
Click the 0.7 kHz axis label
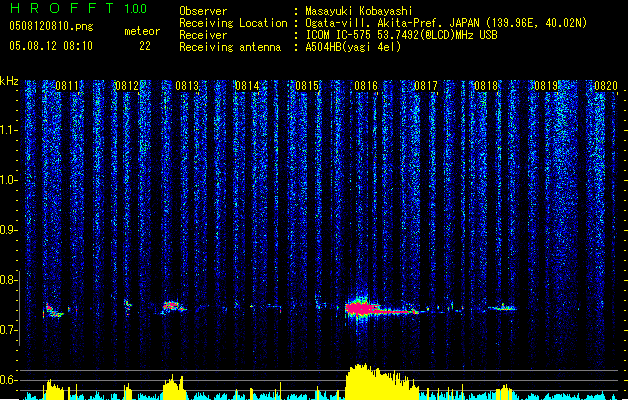[x=9, y=330]
